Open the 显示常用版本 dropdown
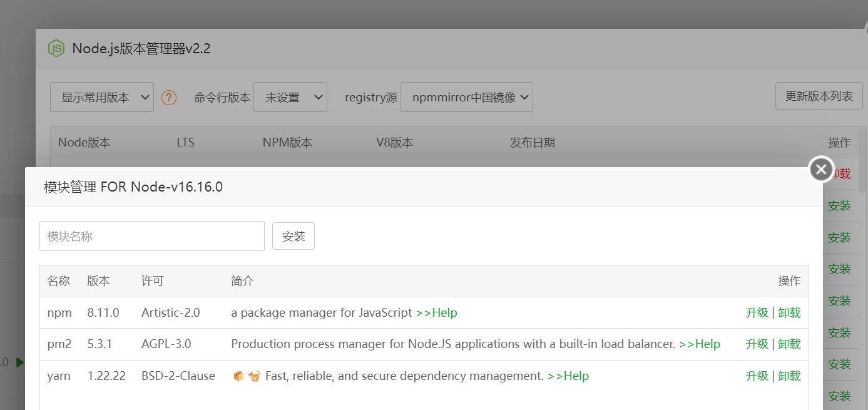Screen dimensions: 868x410 click(x=102, y=97)
